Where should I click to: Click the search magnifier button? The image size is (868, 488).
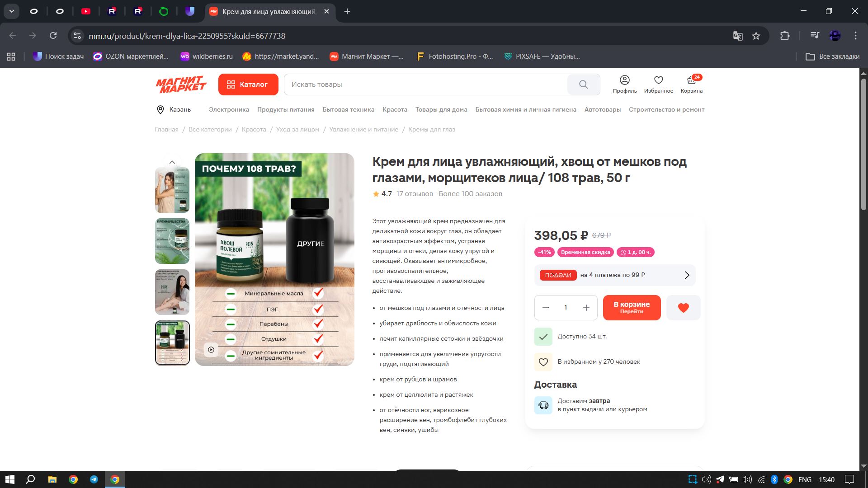click(x=583, y=84)
